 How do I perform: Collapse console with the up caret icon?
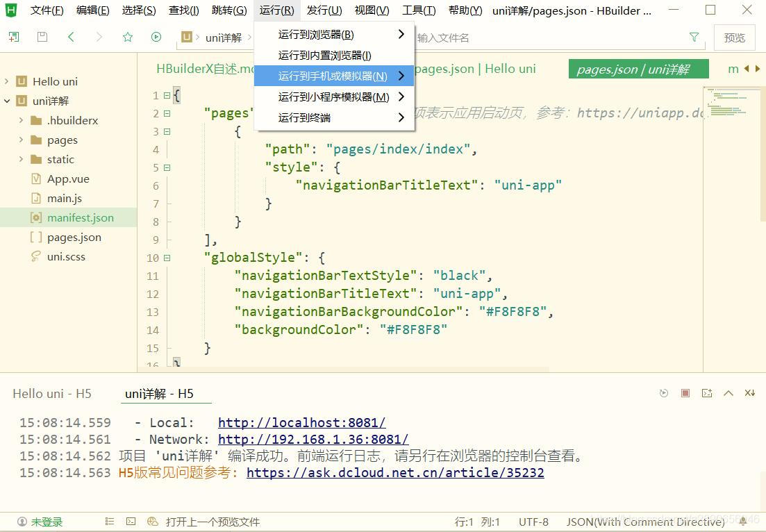[x=728, y=393]
